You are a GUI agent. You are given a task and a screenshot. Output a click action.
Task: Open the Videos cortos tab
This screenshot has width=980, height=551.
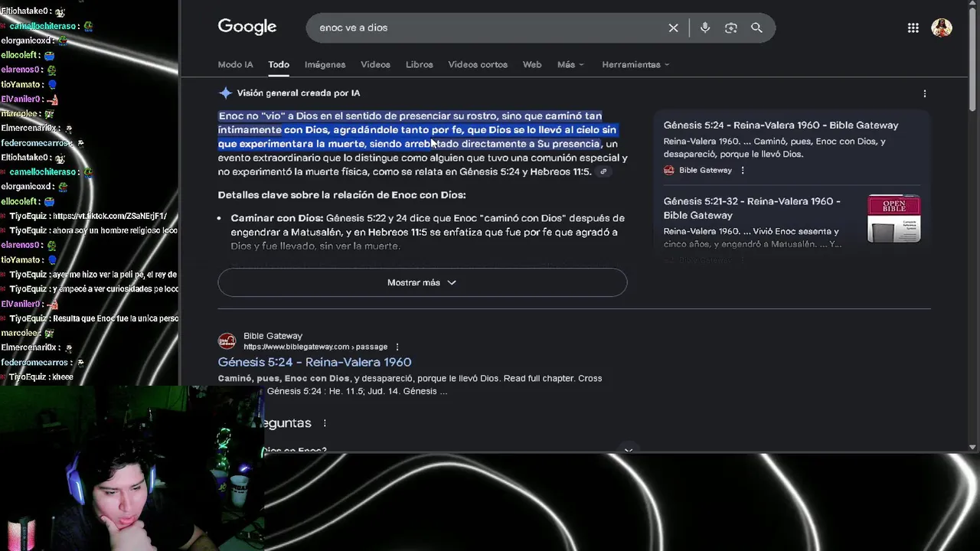(x=478, y=64)
